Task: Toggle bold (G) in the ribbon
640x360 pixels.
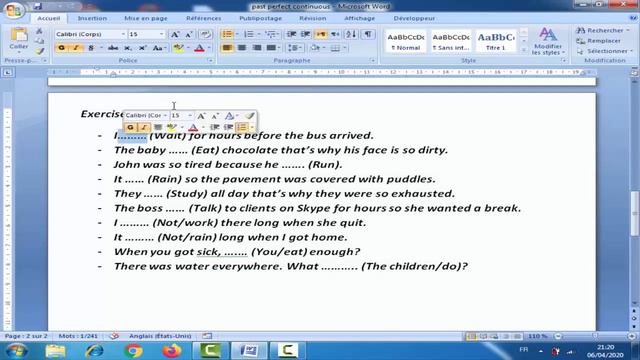Action: 61,48
